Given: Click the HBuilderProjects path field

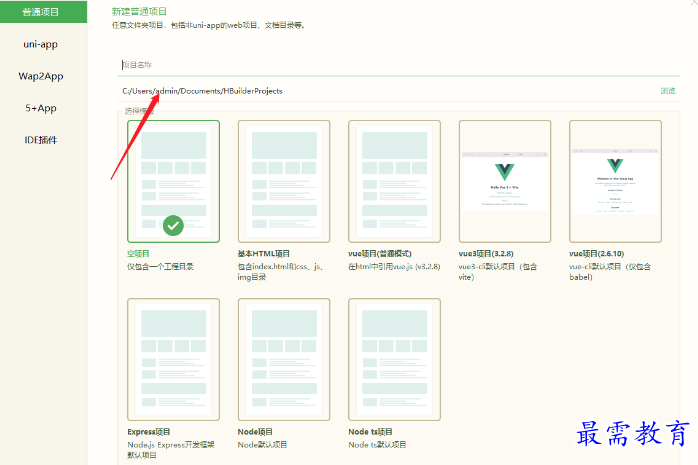Looking at the screenshot, I should click(x=387, y=91).
